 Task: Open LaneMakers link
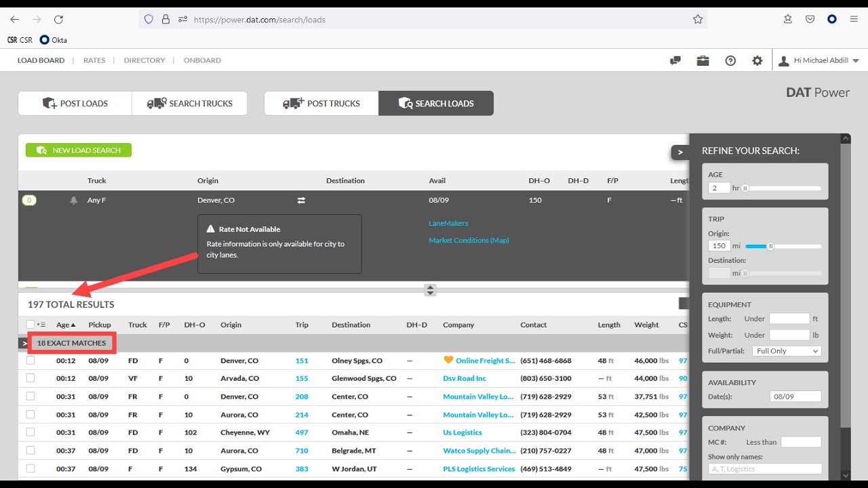[x=448, y=223]
